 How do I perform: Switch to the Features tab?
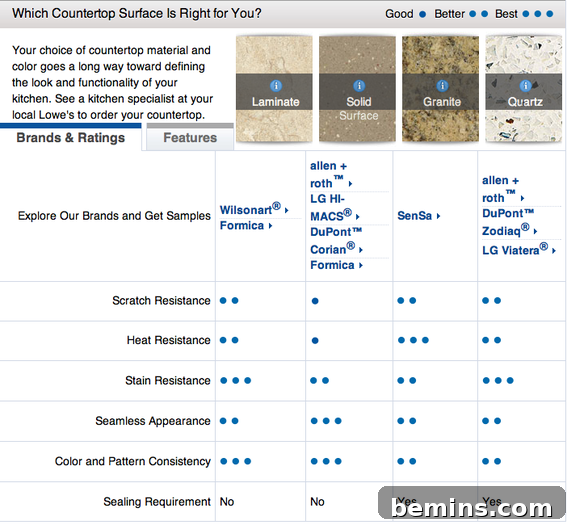point(190,137)
